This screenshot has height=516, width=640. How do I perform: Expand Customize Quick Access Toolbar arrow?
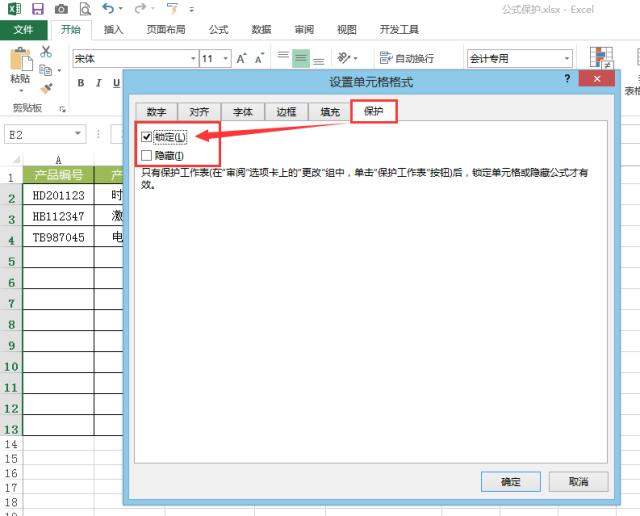point(191,9)
